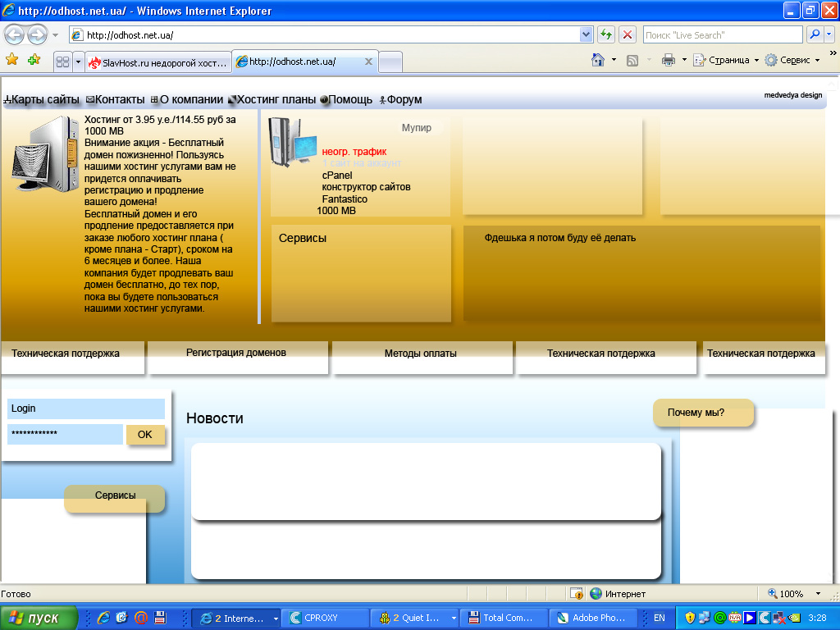
Task: Click the Новости heading
Action: click(215, 418)
